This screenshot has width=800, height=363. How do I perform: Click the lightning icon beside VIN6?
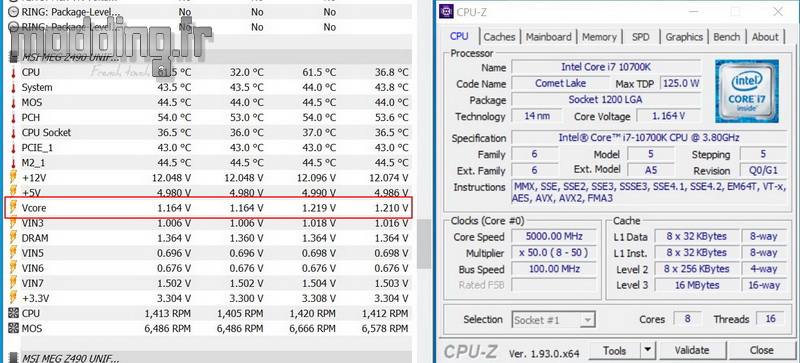(13, 268)
